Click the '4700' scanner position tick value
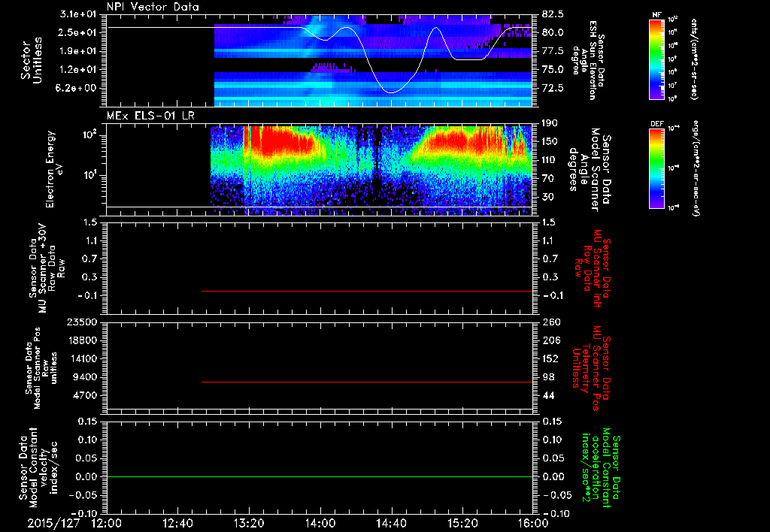The width and height of the screenshot is (770, 532). (x=86, y=395)
